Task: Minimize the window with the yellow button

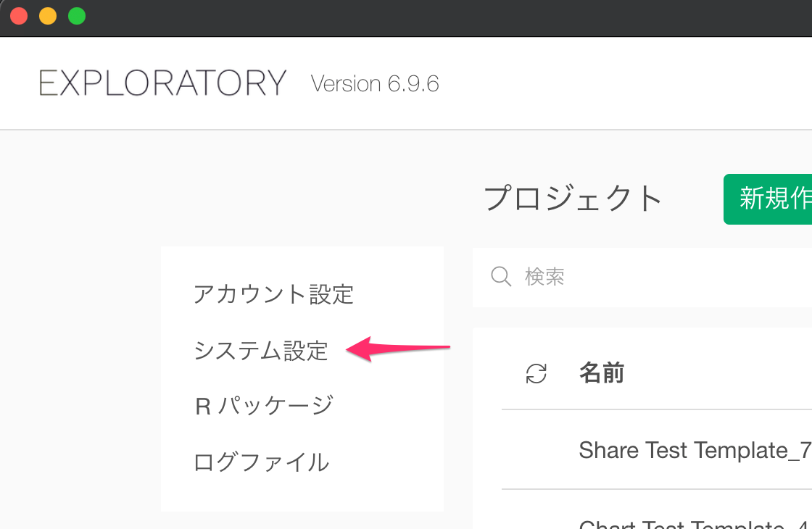Action: (x=48, y=16)
